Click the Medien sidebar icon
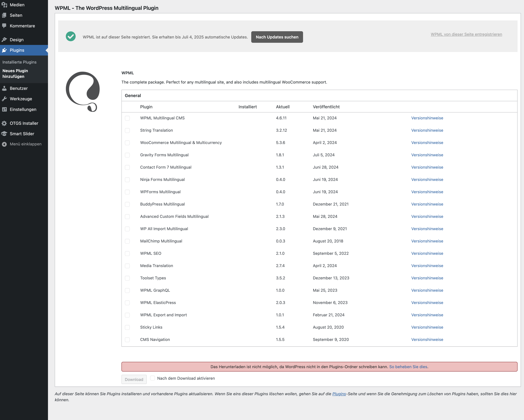Image resolution: width=524 pixels, height=420 pixels. click(4, 5)
